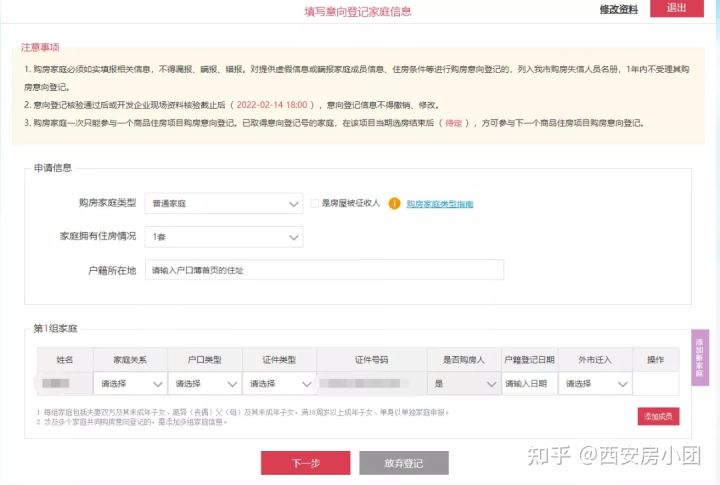Tick the 是房屋被征收人 checkbox
Image resolution: width=720 pixels, height=485 pixels.
(315, 203)
